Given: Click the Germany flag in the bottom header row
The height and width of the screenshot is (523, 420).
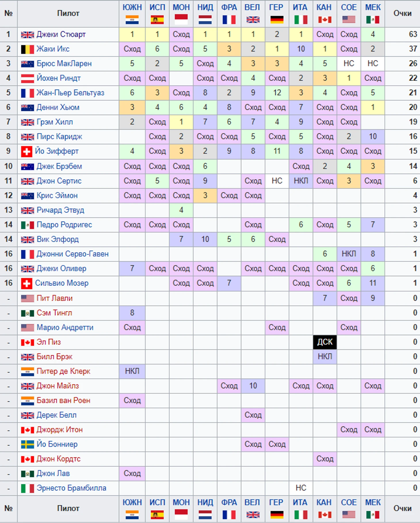Looking at the screenshot, I should tap(277, 515).
